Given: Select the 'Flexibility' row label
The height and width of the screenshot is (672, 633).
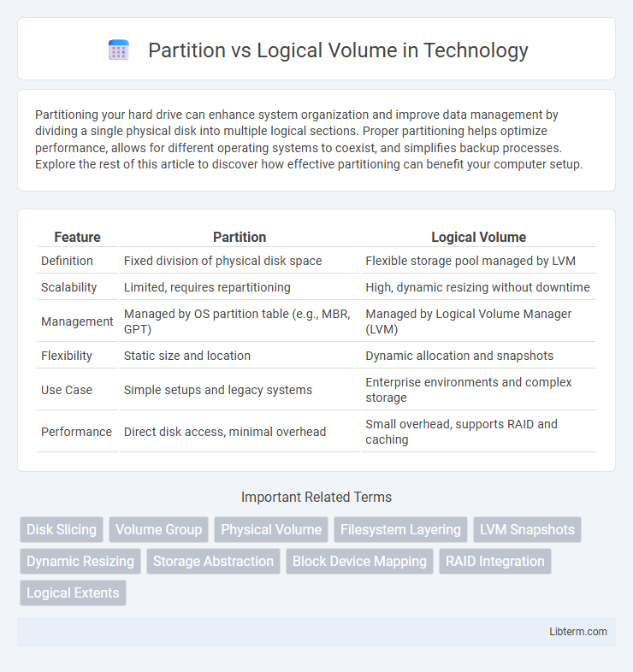Looking at the screenshot, I should [67, 356].
